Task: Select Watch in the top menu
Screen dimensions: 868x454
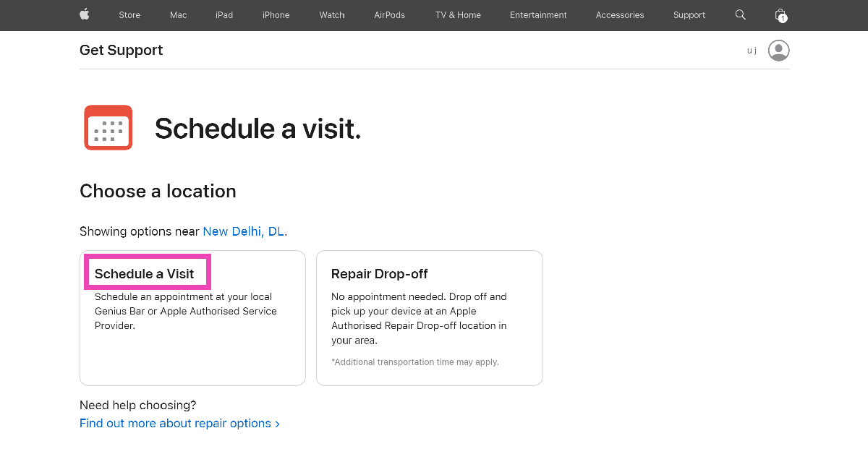Action: click(332, 15)
